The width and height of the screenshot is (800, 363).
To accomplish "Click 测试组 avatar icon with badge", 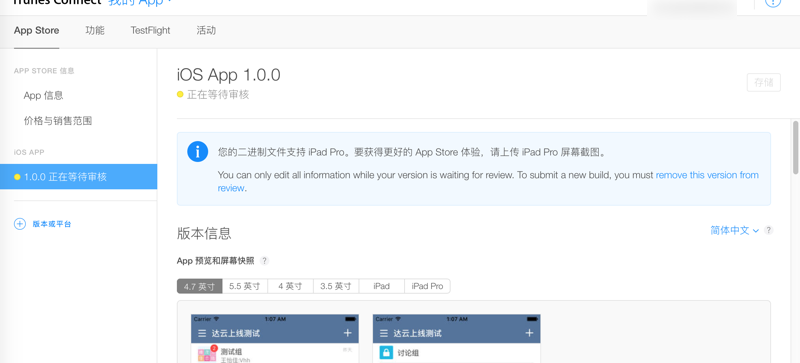I will pos(207,353).
